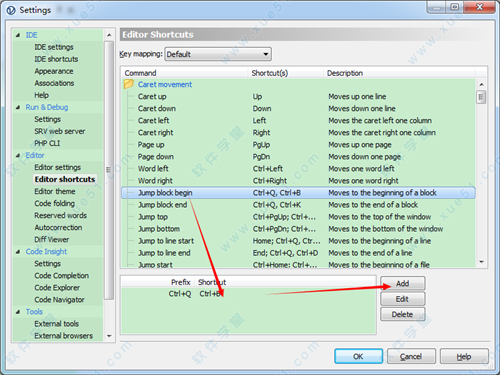Select the Word left command row

(x=298, y=169)
